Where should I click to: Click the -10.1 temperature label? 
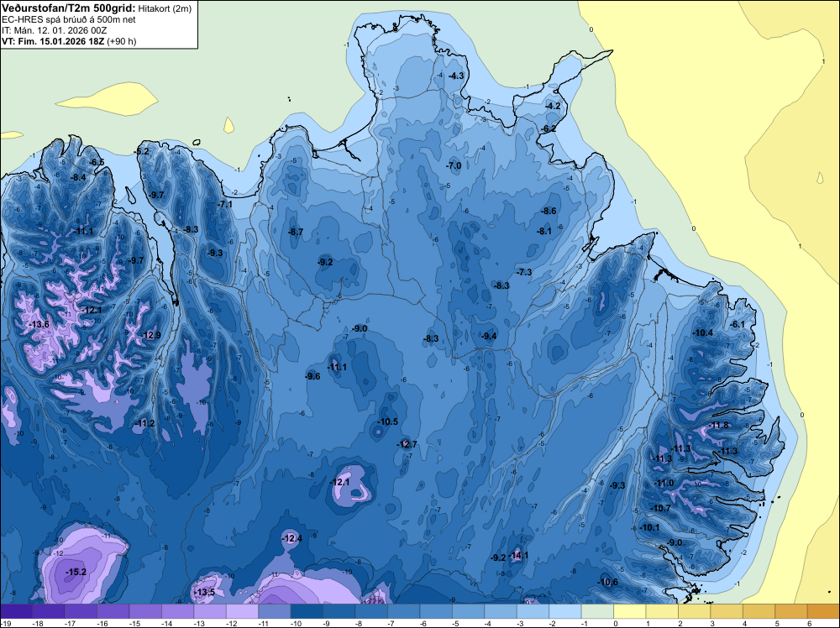[649, 527]
